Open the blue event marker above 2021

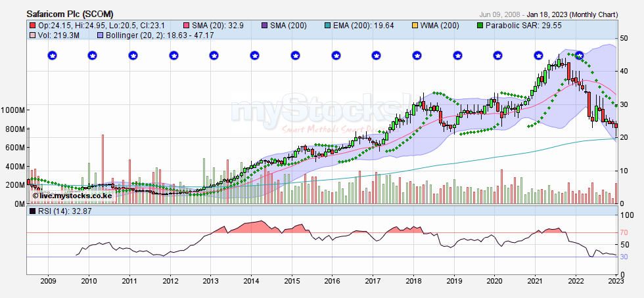tap(538, 56)
